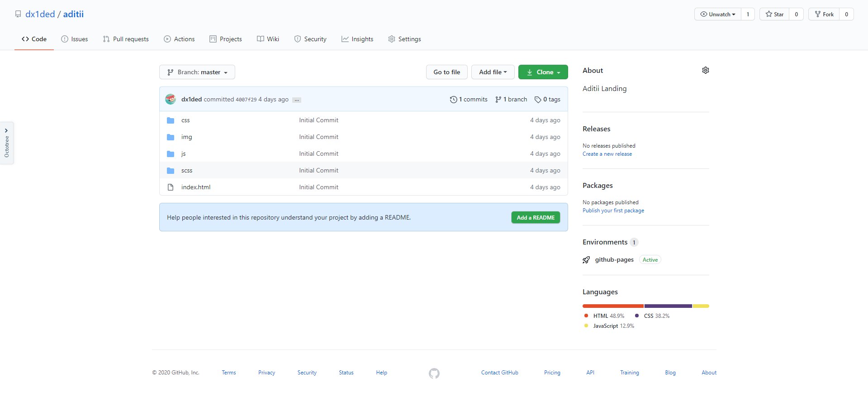Click the img folder icon

click(171, 137)
